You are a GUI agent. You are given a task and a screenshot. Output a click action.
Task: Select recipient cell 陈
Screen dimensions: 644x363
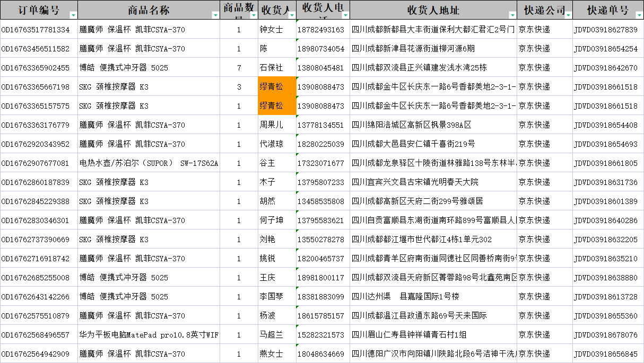277,48
